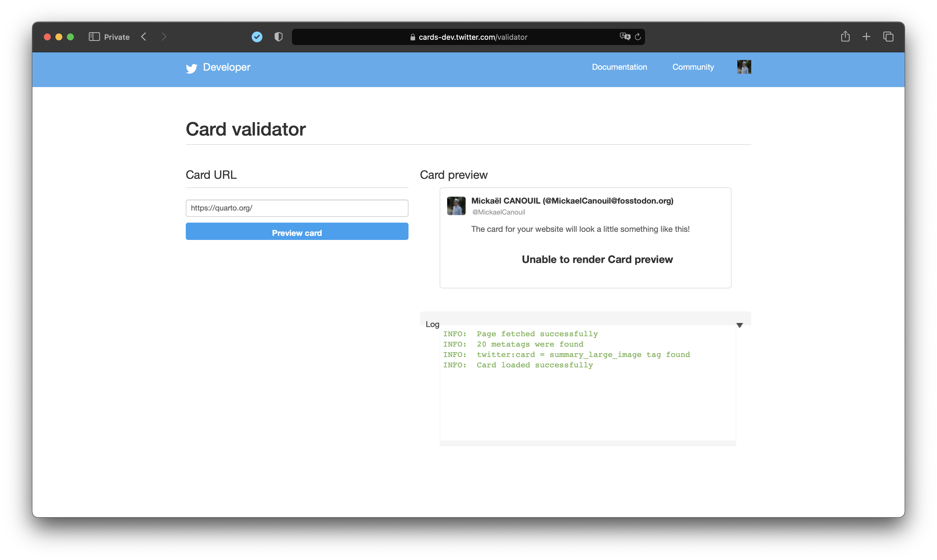Click the Mickaël CANOUIL display name
Image resolution: width=937 pixels, height=560 pixels.
tap(572, 201)
